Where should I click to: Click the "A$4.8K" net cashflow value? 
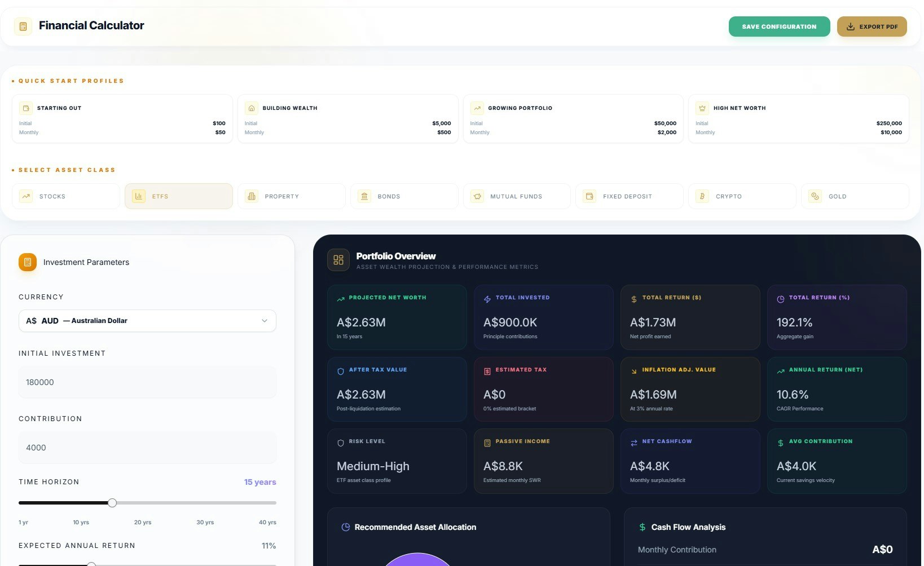tap(650, 466)
